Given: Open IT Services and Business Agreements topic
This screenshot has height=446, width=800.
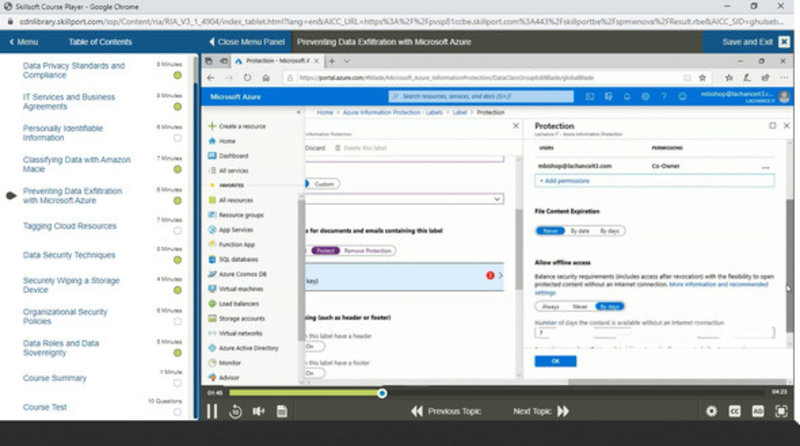Looking at the screenshot, I should coord(69,102).
